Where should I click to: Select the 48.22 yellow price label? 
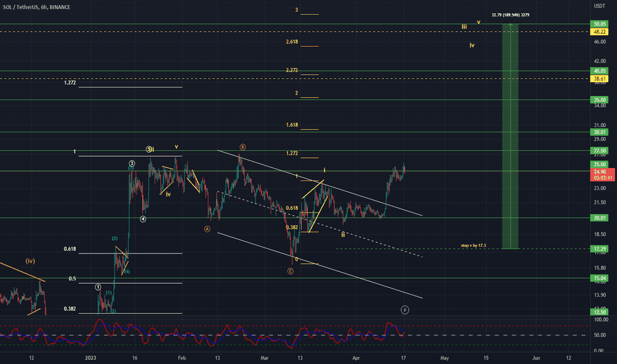(599, 32)
